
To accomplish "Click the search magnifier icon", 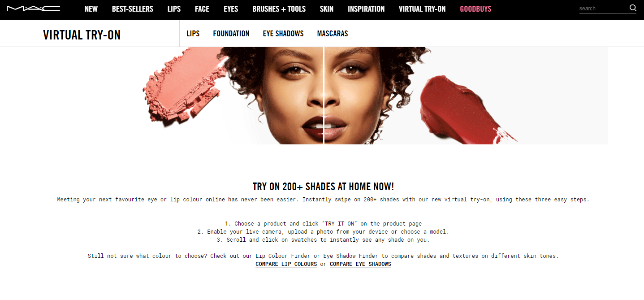I will [633, 8].
